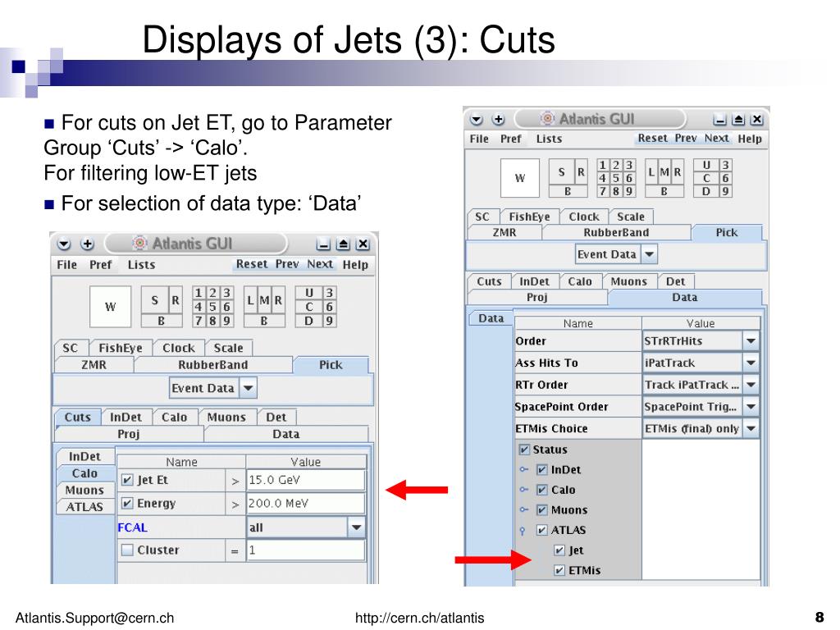Select the W layout box in left window
840x630 pixels.
point(111,307)
